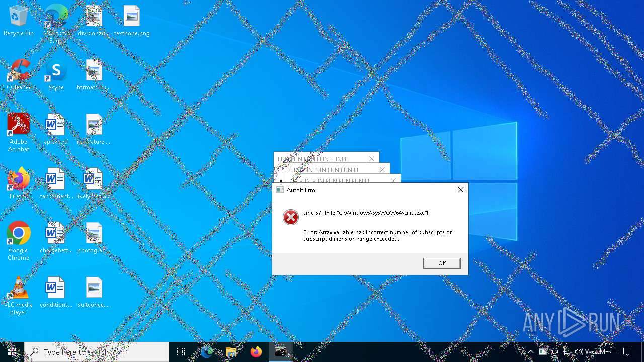Open Task View on the taskbar
The height and width of the screenshot is (362, 644).
(181, 352)
